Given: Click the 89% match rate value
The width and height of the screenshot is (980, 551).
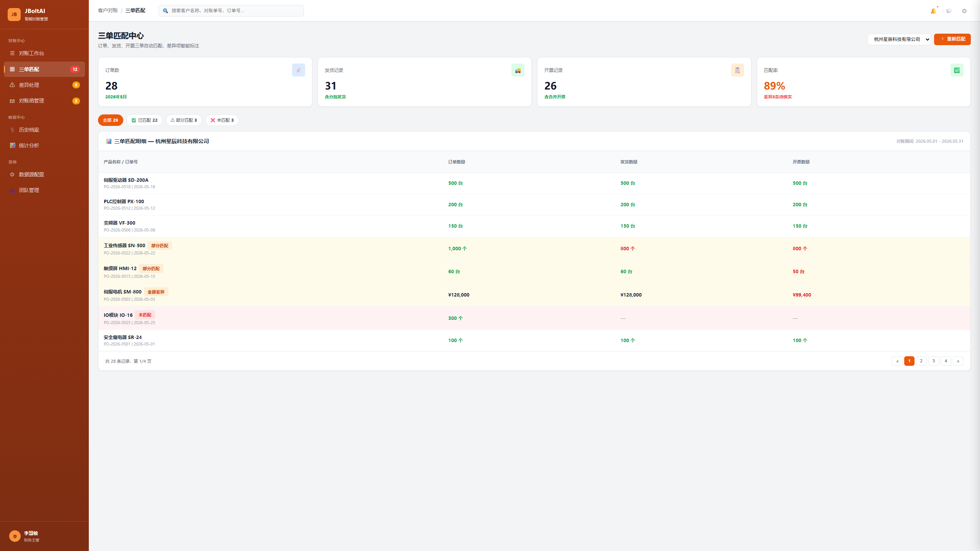Looking at the screenshot, I should click(x=774, y=86).
